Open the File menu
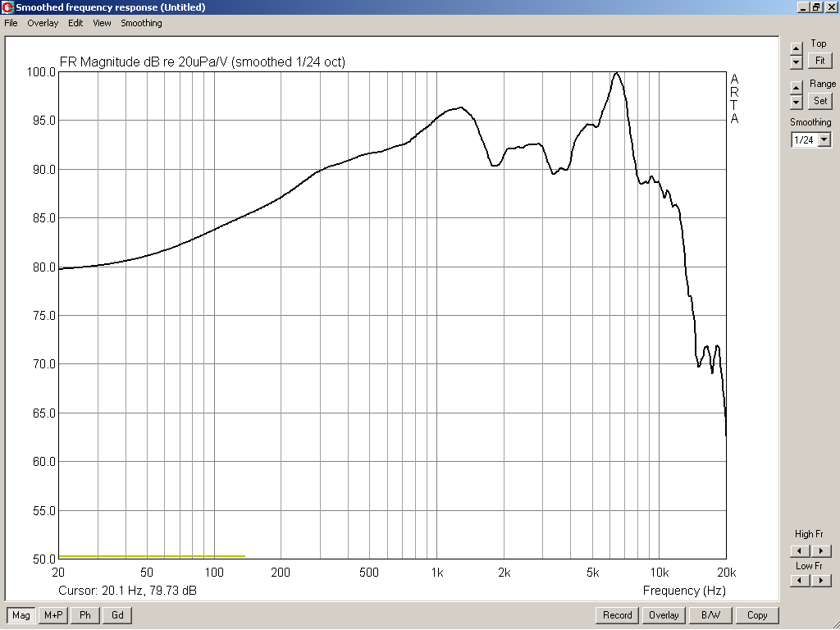This screenshot has height=630, width=840. (x=11, y=23)
